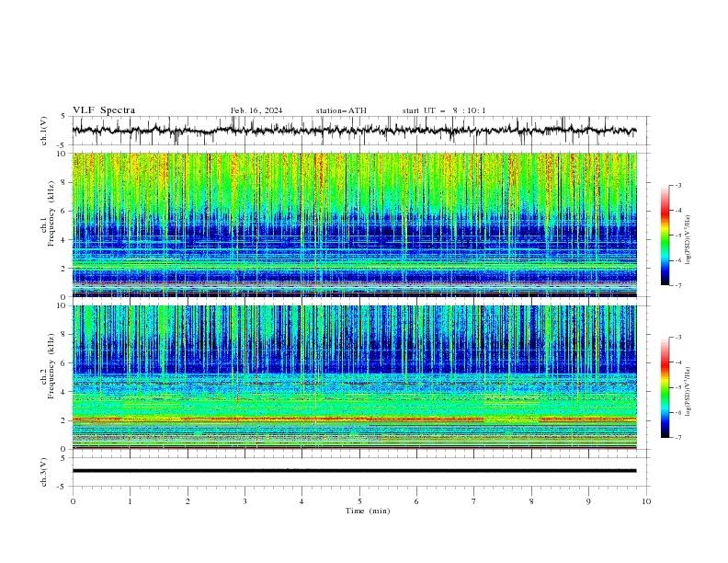
Task: Click time axis tick label "8"
Action: [x=531, y=501]
